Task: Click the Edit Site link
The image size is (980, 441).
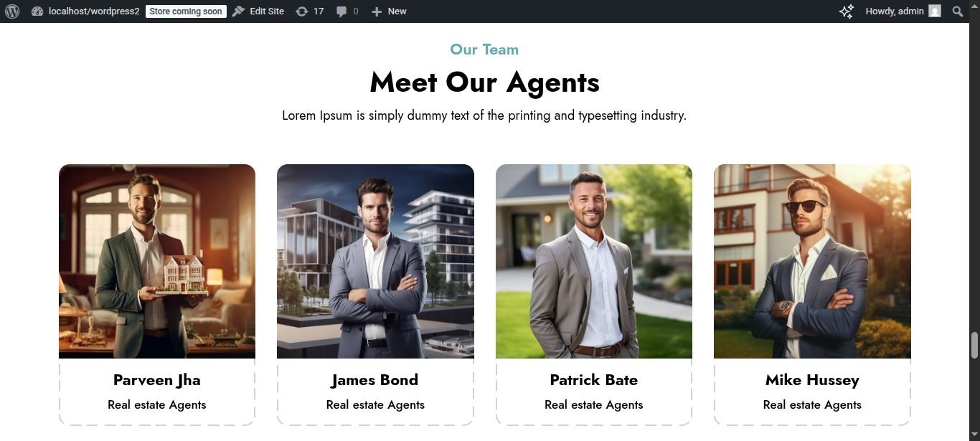Action: point(267,11)
